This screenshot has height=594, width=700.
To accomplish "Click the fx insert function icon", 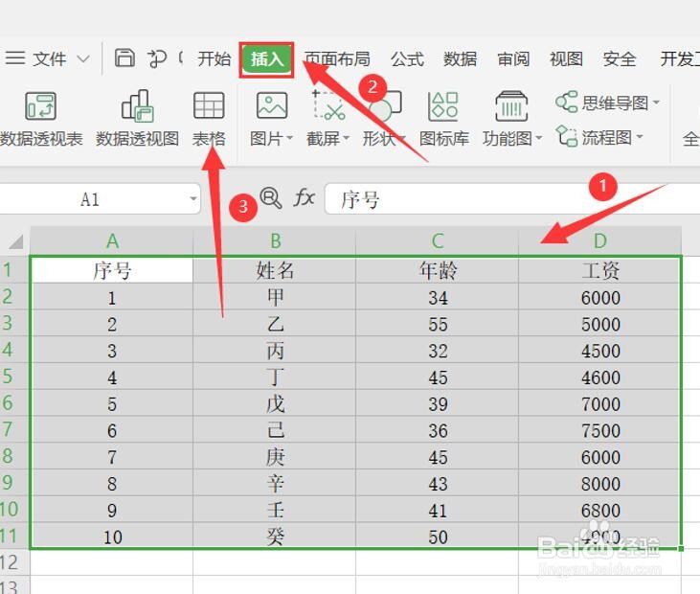I will click(x=304, y=197).
